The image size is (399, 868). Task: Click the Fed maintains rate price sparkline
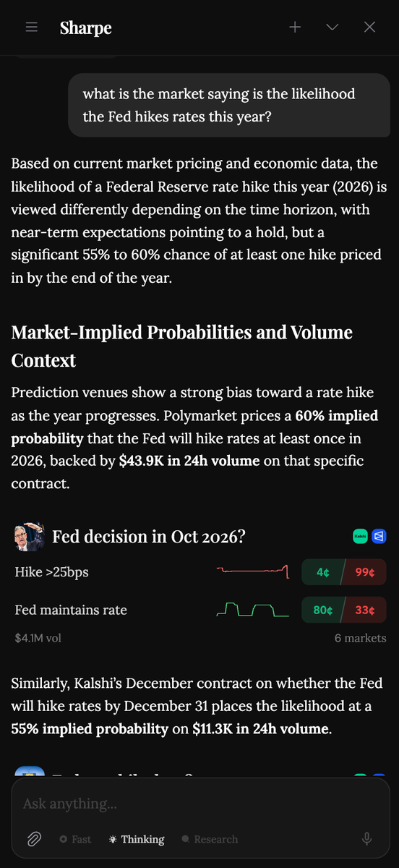[253, 610]
